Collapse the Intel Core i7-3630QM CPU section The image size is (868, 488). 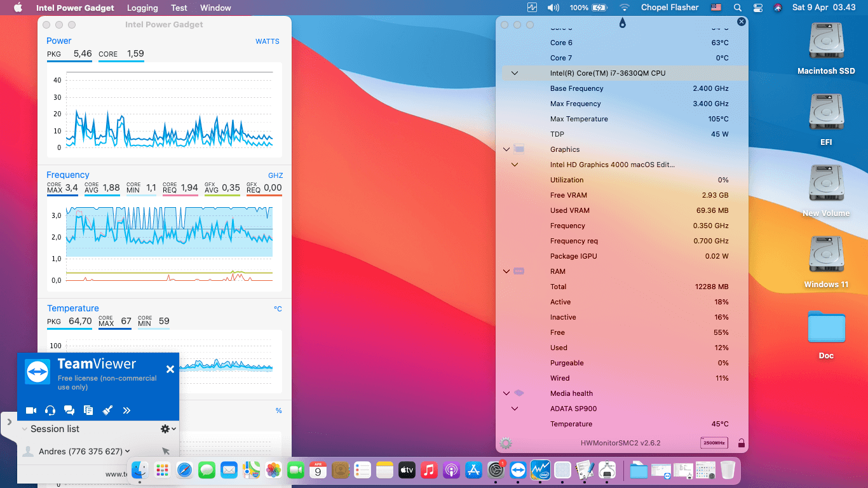tap(515, 73)
